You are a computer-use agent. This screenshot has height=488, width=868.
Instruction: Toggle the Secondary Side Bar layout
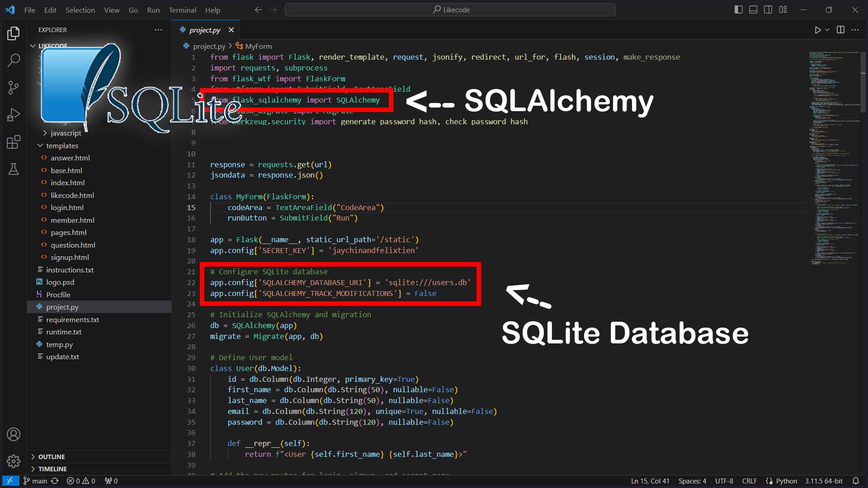point(768,9)
